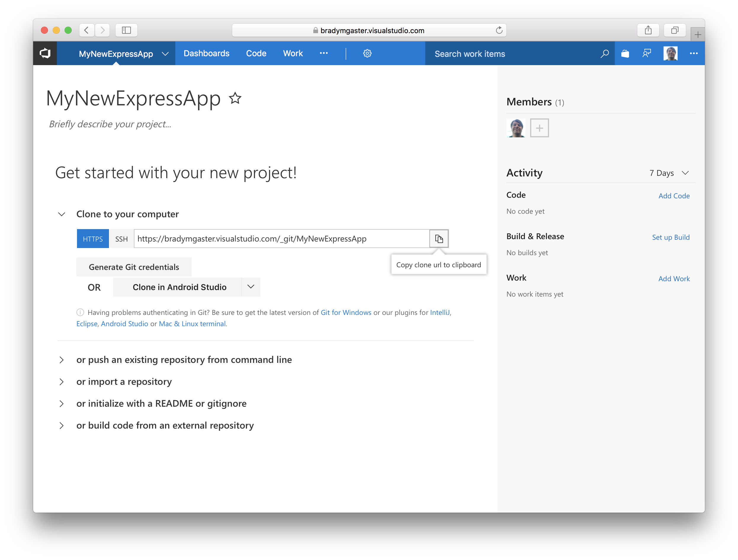Image resolution: width=738 pixels, height=560 pixels.
Task: Open the Eclipse plugin link
Action: [x=87, y=324]
